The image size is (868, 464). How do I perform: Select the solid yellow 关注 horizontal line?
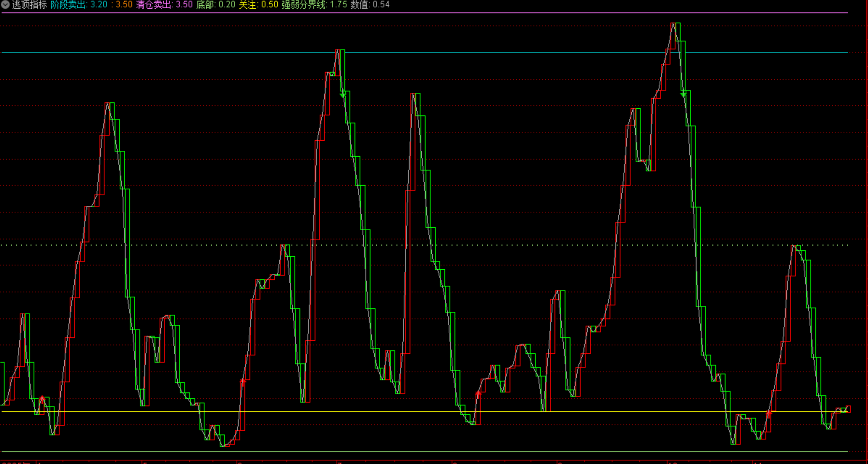tap(483, 412)
